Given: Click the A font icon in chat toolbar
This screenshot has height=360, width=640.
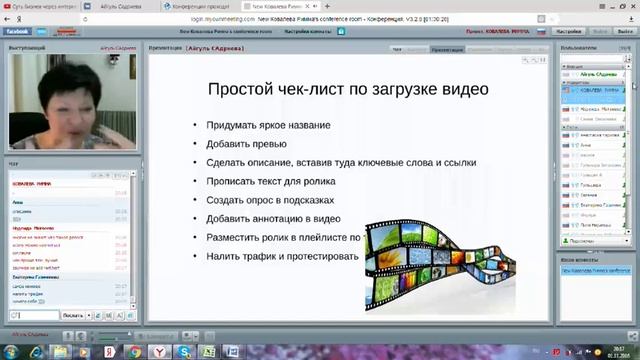Looking at the screenshot, I should (120, 315).
